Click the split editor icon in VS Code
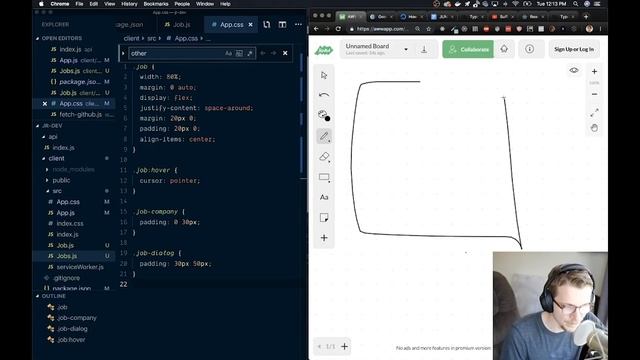This screenshot has width=640, height=360. coord(282,24)
